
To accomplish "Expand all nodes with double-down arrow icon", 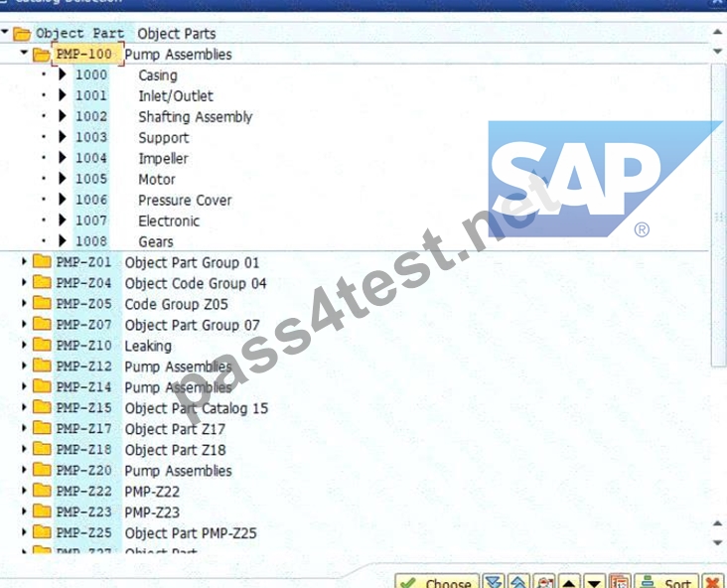I will coord(494,581).
